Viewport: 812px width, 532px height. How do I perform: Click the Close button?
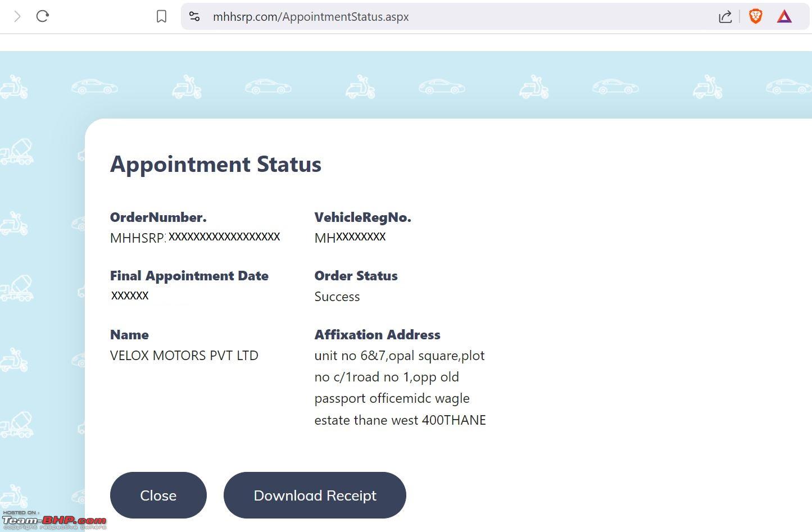click(158, 495)
